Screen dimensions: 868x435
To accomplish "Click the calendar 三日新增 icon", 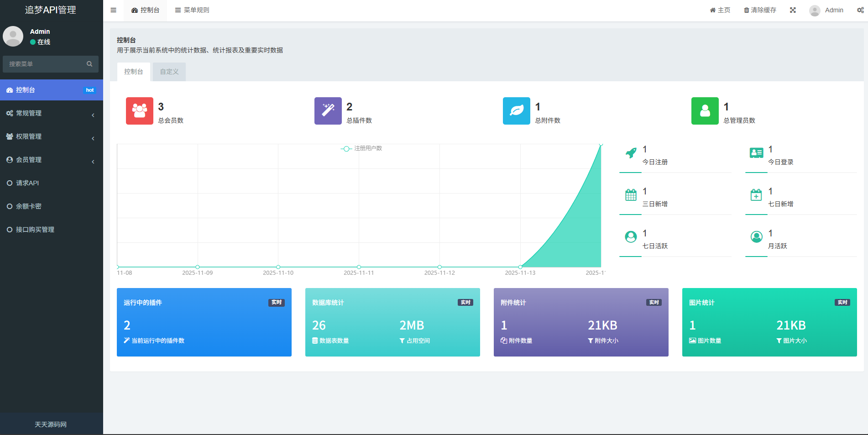I will [631, 196].
